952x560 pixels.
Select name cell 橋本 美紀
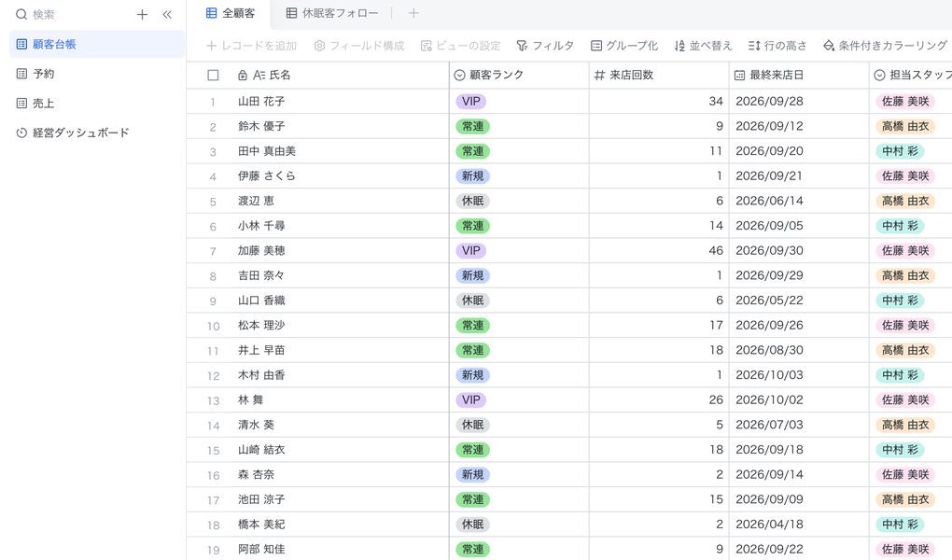click(x=340, y=525)
